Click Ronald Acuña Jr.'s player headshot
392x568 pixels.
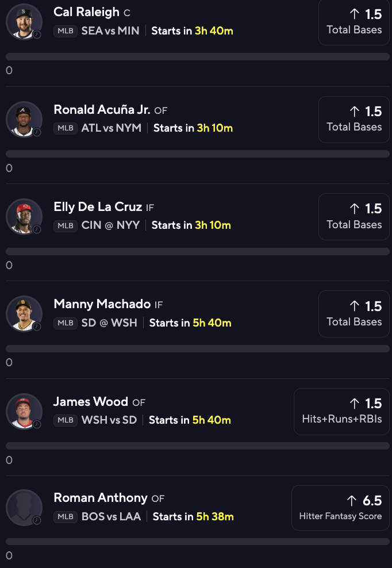(24, 119)
